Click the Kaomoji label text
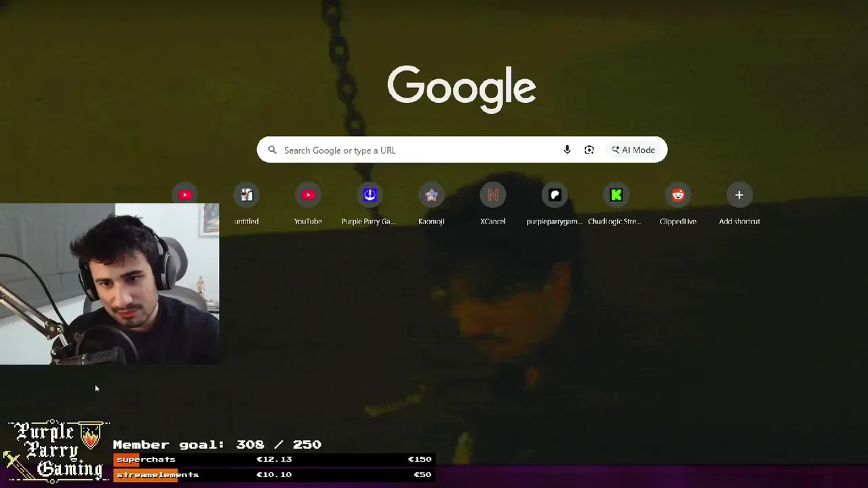This screenshot has height=488, width=868. tap(431, 222)
